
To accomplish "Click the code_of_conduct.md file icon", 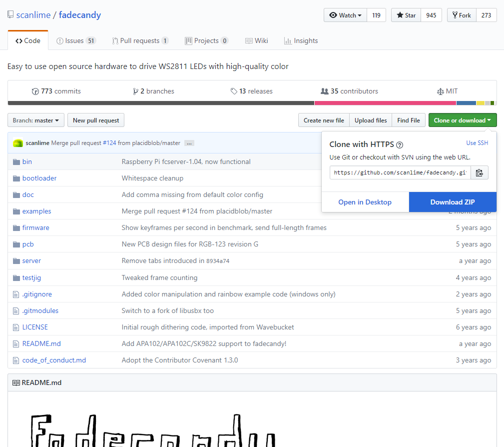I will click(x=16, y=360).
